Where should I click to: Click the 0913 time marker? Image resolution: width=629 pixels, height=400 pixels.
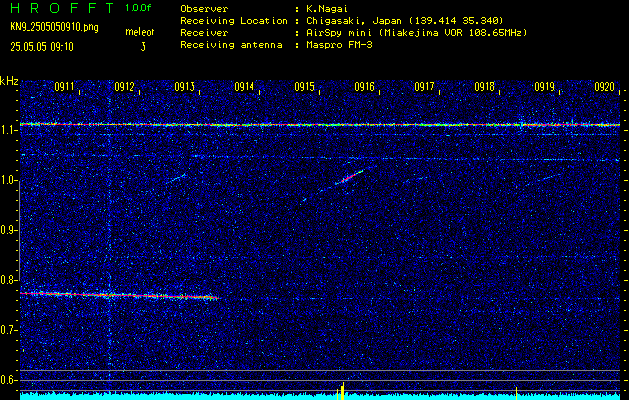[184, 86]
